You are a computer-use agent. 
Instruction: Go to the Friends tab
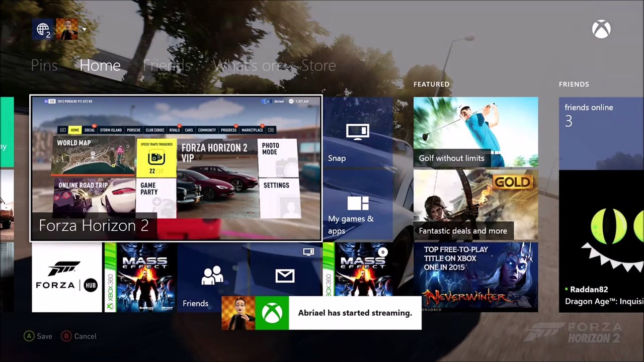(x=167, y=65)
